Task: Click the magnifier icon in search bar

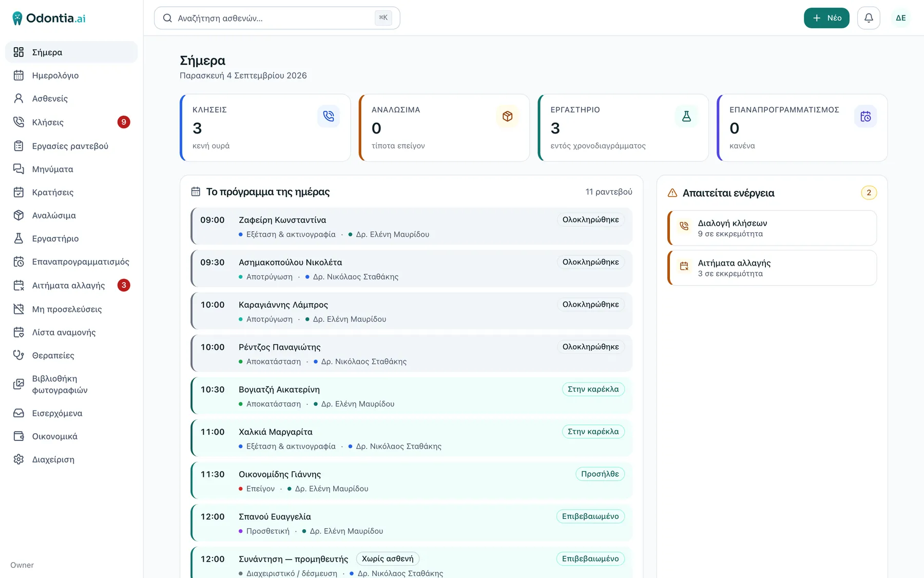Action: tap(167, 18)
